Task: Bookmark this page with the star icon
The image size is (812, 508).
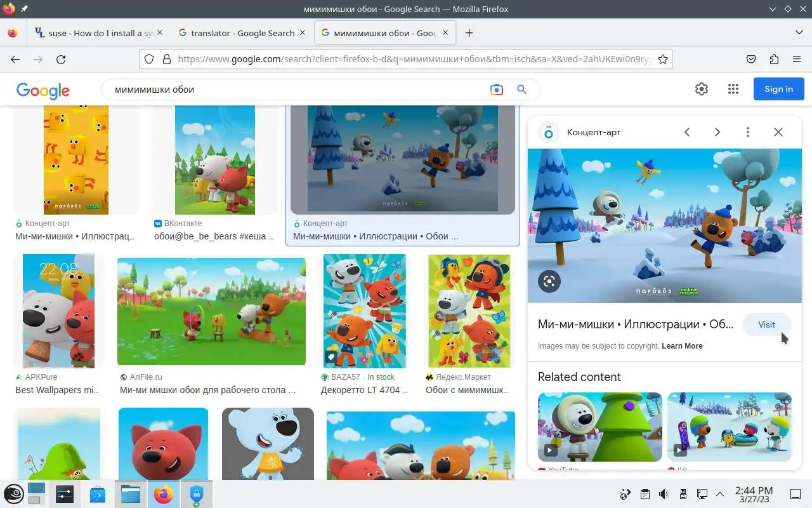Action: pyautogui.click(x=663, y=59)
